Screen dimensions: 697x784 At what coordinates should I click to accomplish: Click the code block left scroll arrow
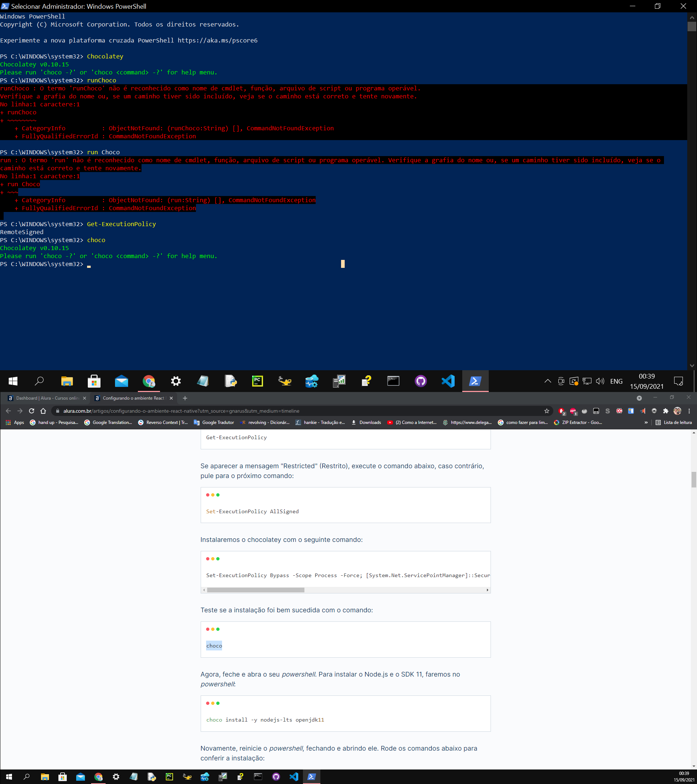204,590
